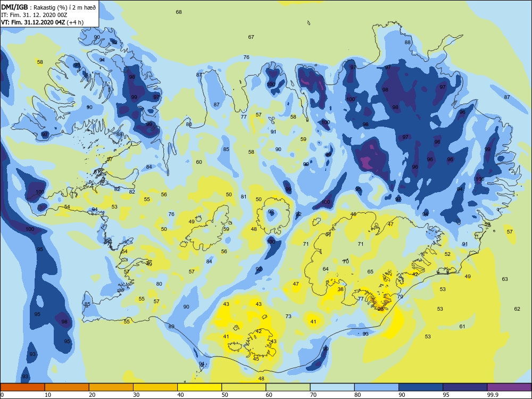Viewport: 532px width, 399px height.
Task: Click the 90–95 dark blue legend swatch
Action: [421, 387]
